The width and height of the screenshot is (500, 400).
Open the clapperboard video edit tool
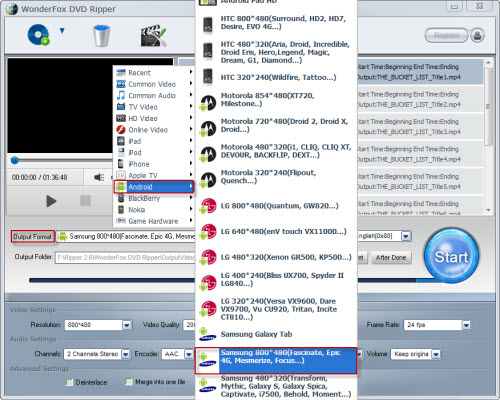153,35
